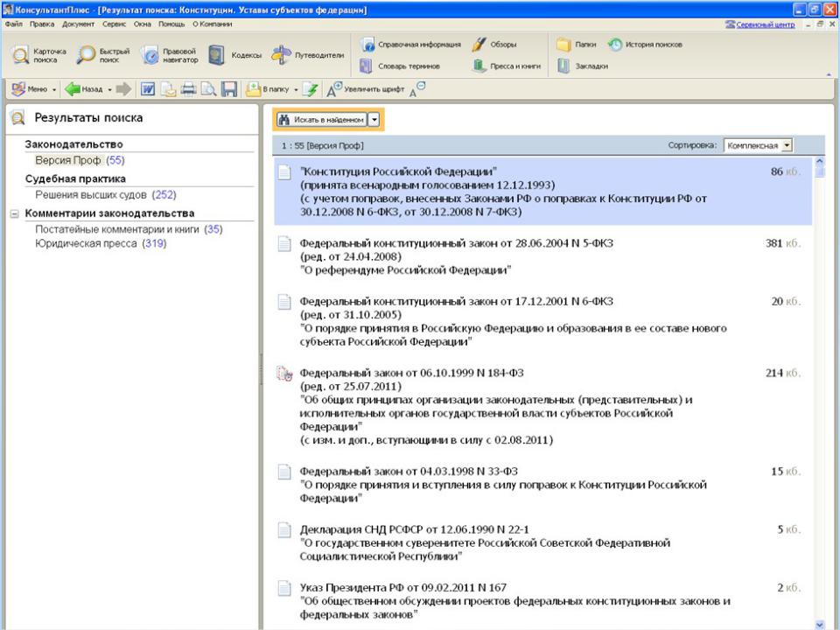Click Увеличить шрифт increase font
This screenshot has height=630, width=840.
(x=366, y=89)
